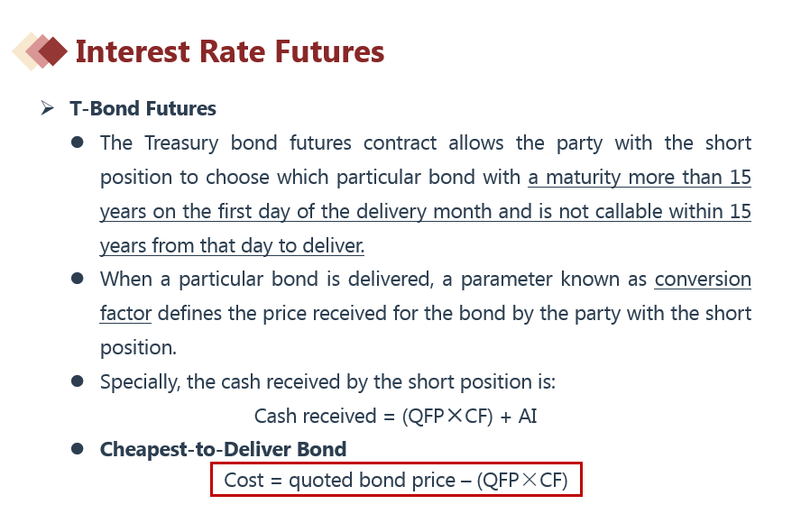Image resolution: width=792 pixels, height=532 pixels.
Task: Click the red-boxed Cost formula
Action: 396,481
